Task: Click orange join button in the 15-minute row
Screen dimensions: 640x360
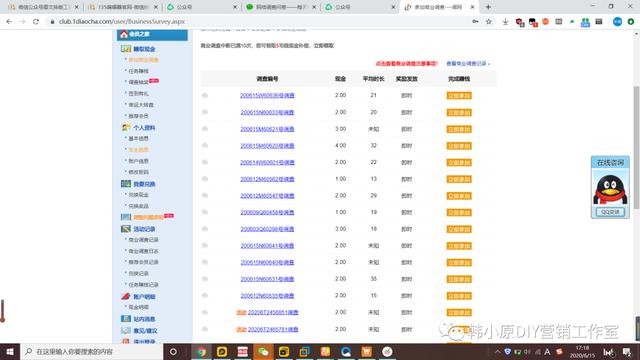Action: click(459, 296)
